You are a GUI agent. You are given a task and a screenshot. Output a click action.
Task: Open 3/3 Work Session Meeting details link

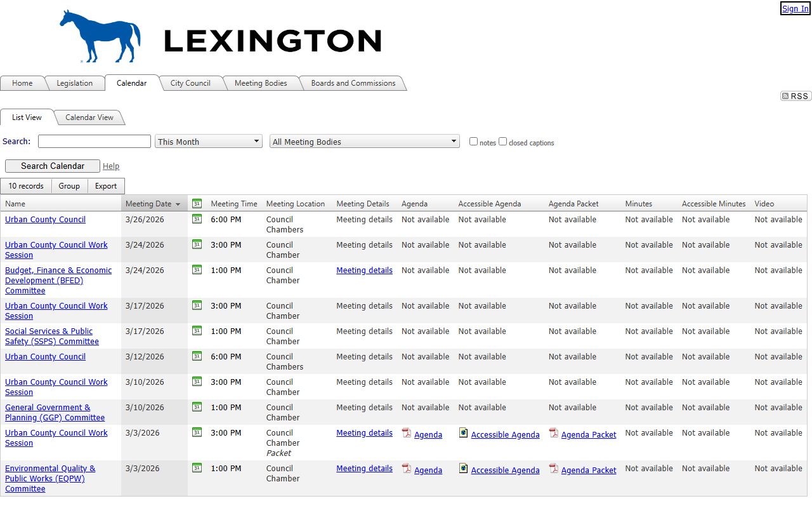(364, 433)
